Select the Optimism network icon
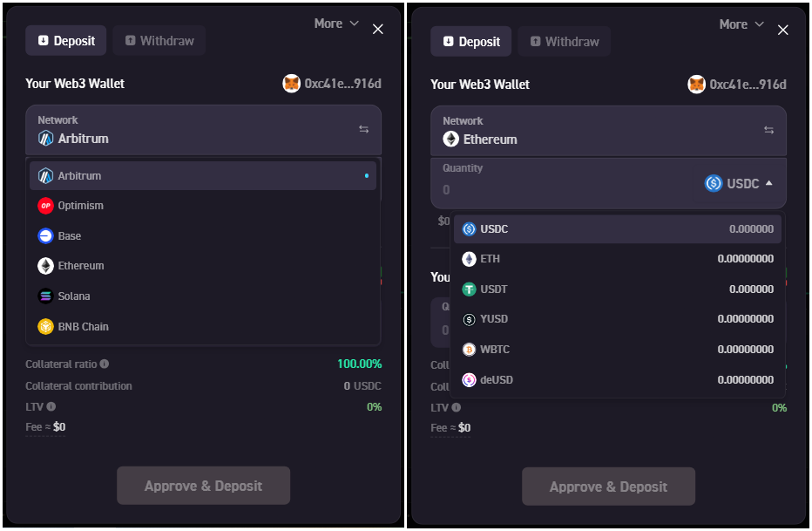This screenshot has height=531, width=812. point(45,206)
